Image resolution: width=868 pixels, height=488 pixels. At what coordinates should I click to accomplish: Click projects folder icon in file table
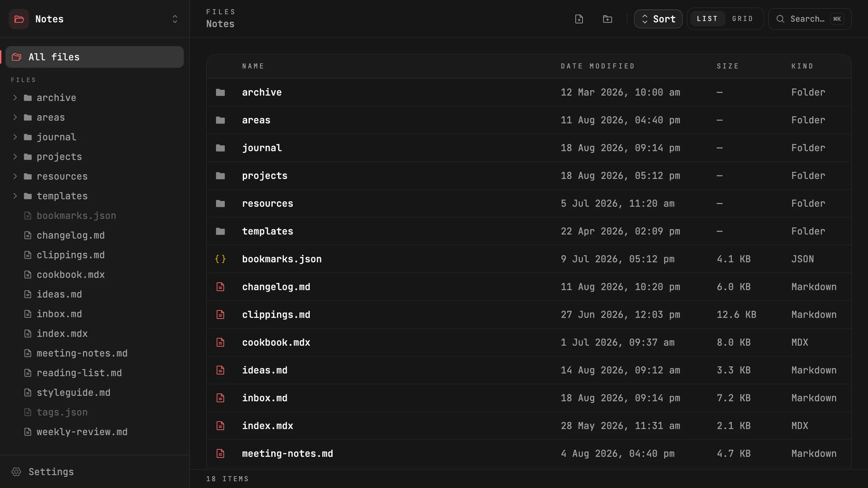click(x=220, y=176)
